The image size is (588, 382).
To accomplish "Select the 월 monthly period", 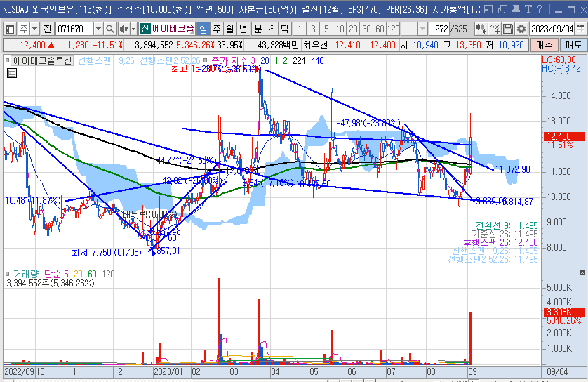I will coord(230,29).
